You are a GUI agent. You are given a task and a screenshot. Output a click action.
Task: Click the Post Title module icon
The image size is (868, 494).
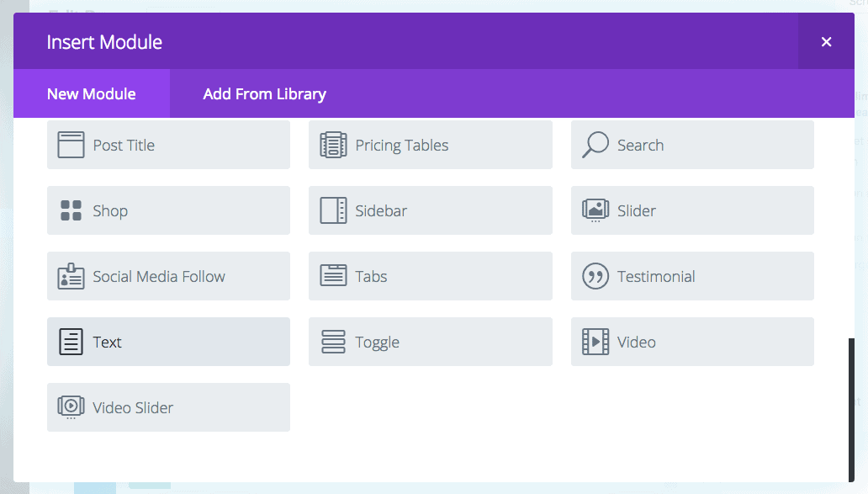tap(71, 145)
